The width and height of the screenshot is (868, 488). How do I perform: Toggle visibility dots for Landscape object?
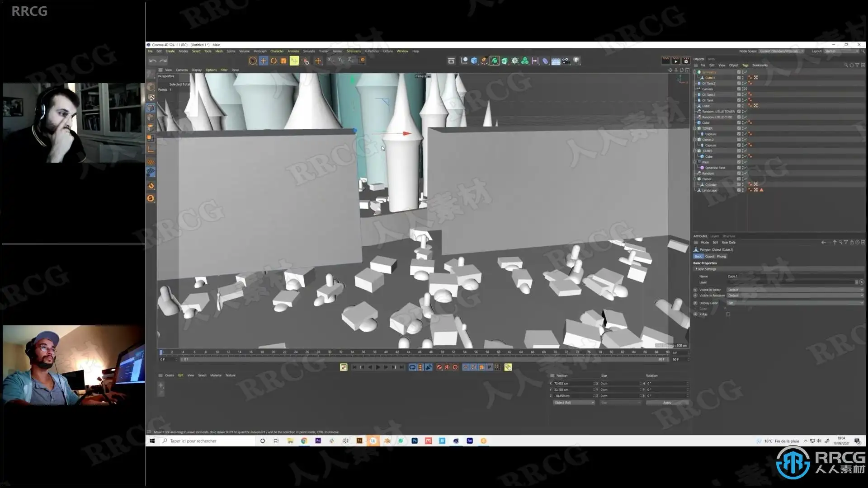(x=742, y=190)
